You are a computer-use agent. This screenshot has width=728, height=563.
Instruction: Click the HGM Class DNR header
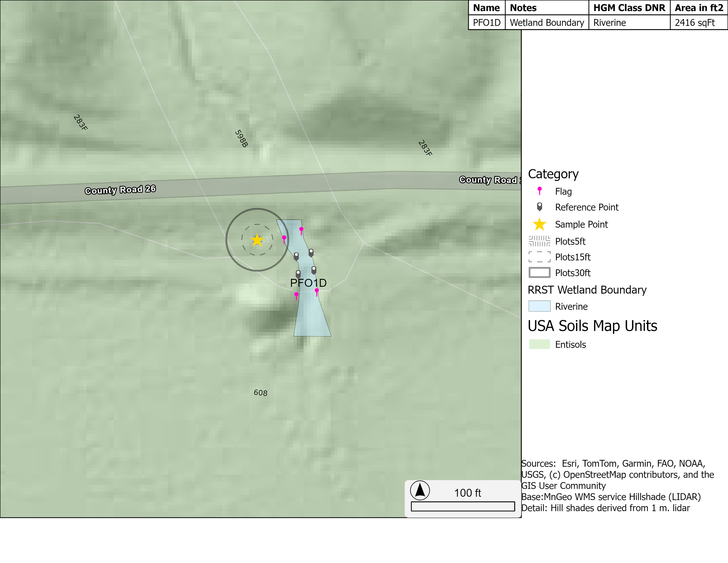point(629,8)
